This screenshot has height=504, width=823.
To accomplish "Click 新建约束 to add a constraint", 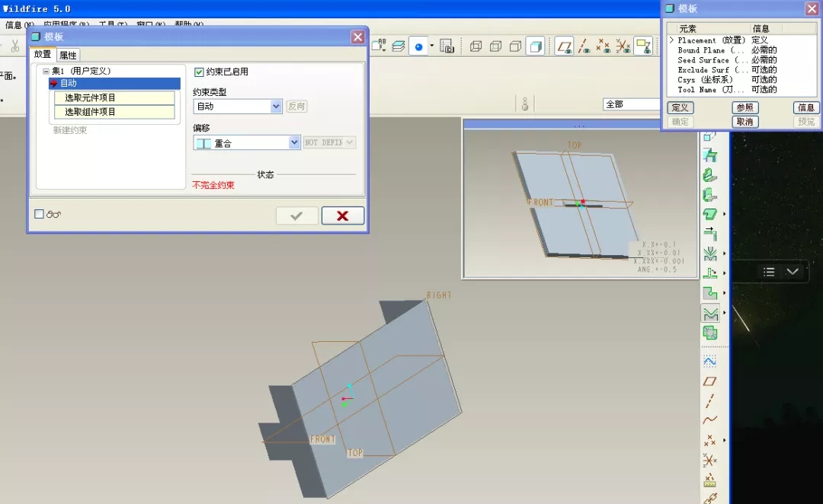I will coord(70,130).
